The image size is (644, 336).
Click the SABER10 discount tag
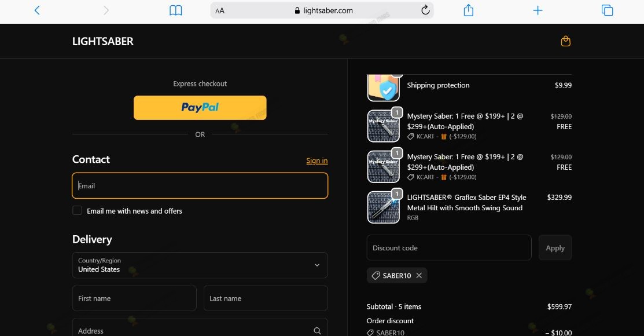[x=397, y=276]
